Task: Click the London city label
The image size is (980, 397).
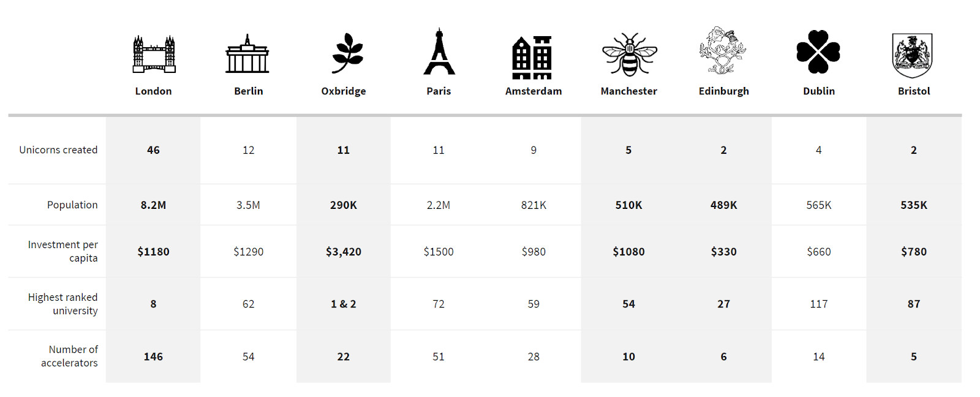Action: tap(154, 91)
